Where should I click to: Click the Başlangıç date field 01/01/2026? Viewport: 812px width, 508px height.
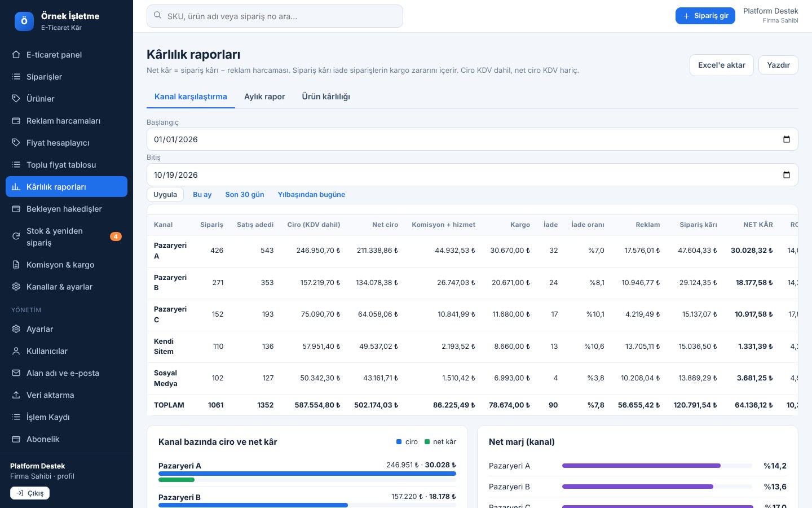(x=473, y=139)
